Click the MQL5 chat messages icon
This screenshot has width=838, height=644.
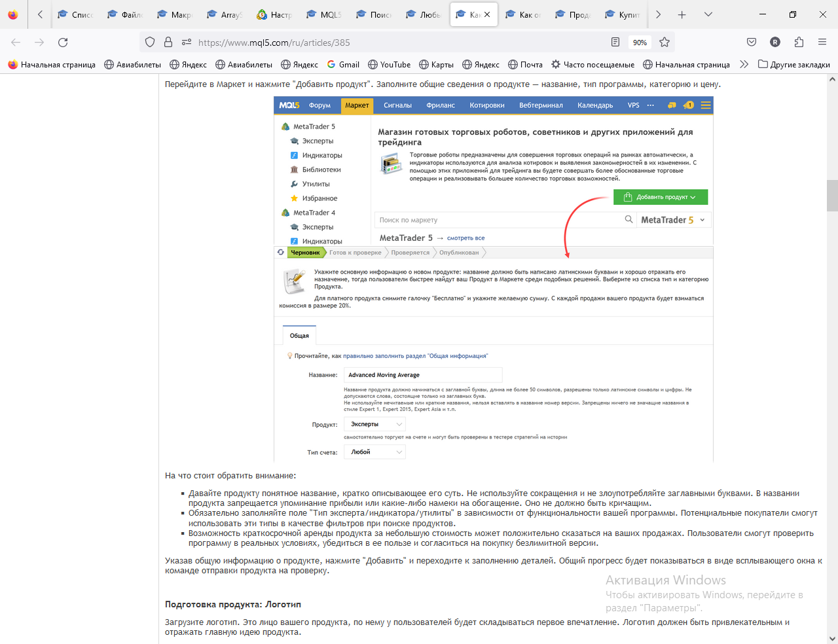click(672, 105)
